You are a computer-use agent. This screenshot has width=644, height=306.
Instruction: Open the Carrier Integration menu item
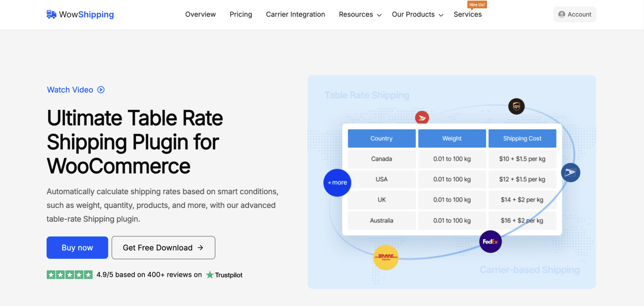point(295,14)
